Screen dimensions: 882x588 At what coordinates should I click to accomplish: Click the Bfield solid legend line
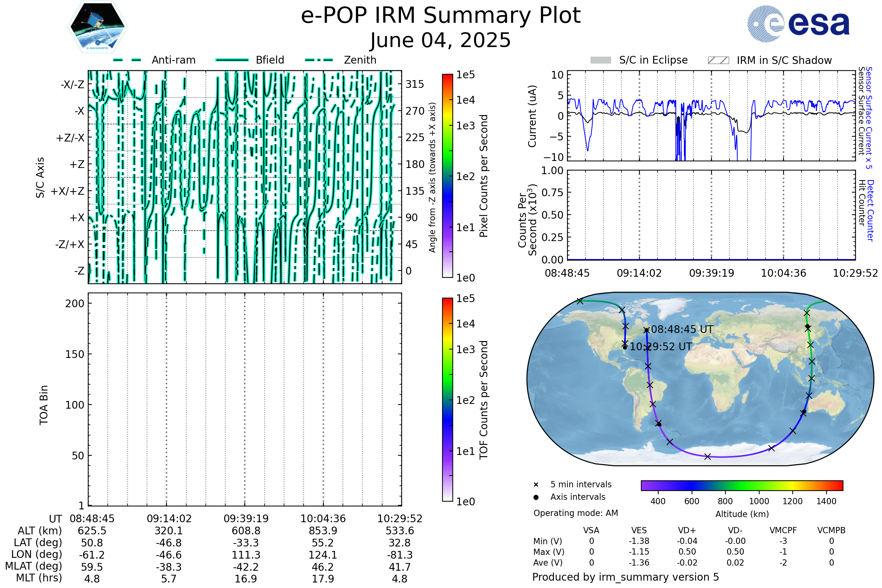[x=232, y=60]
